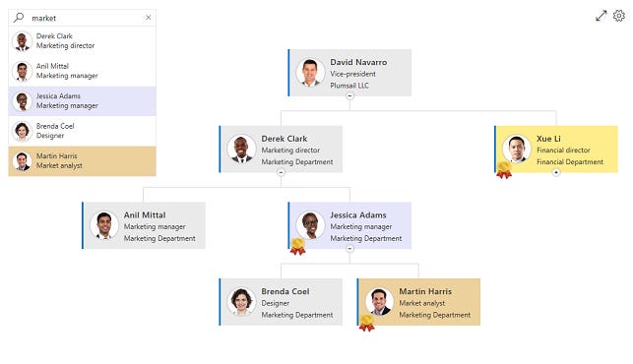Viewport: 633px width, 364px height.
Task: Click 'Designer' on Brenda Coel chart card
Action: coord(276,303)
